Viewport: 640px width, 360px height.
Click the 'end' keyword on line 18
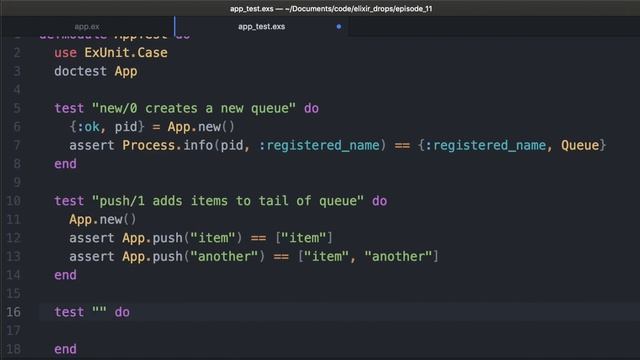[65, 349]
